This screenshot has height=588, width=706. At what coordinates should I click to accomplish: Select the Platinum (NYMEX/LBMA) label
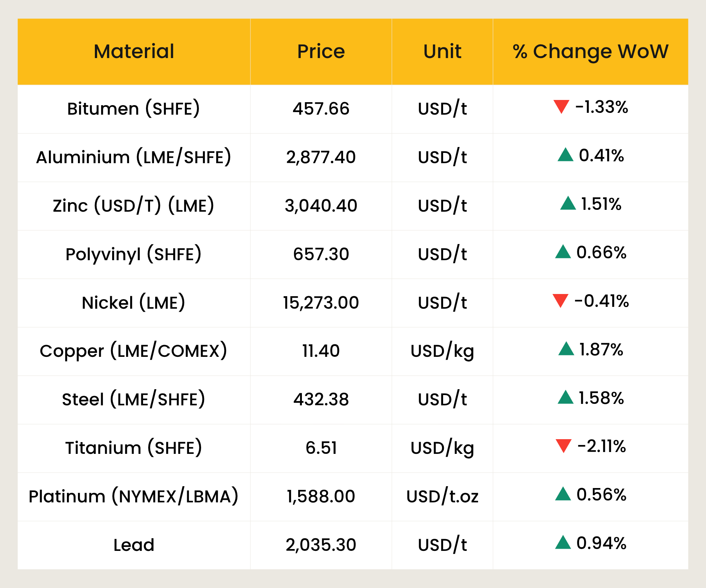click(133, 496)
